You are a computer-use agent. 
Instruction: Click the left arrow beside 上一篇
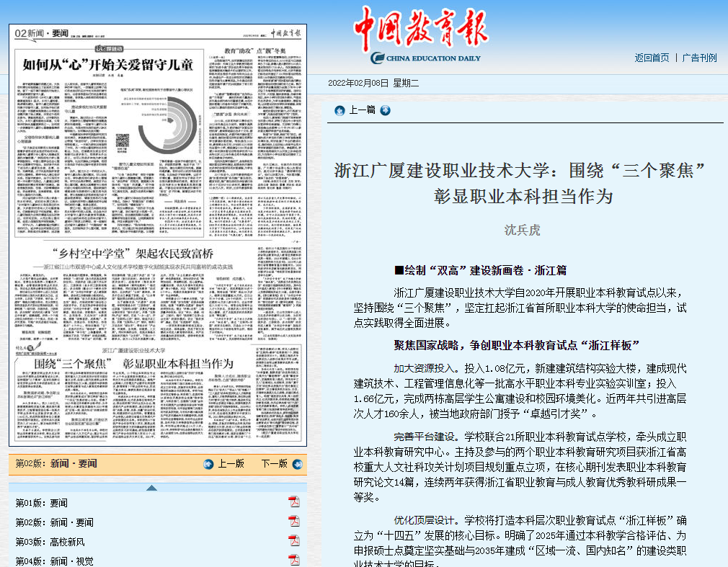tap(340, 110)
